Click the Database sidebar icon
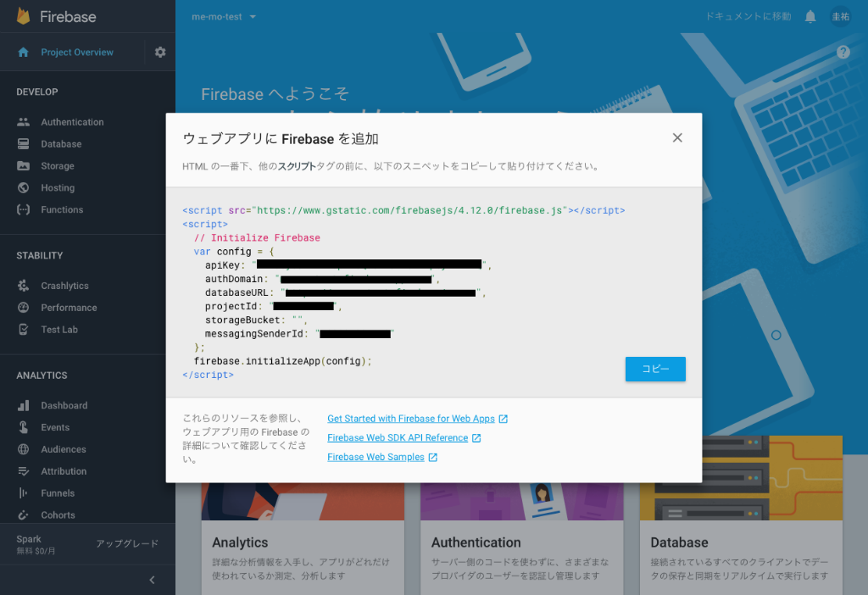This screenshot has height=595, width=868. [x=23, y=144]
